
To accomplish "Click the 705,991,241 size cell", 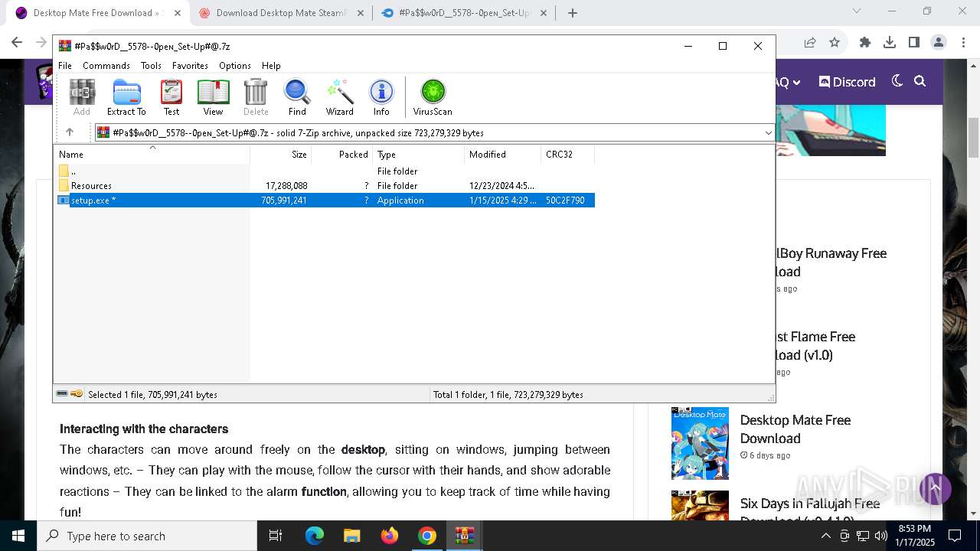I will (x=284, y=201).
